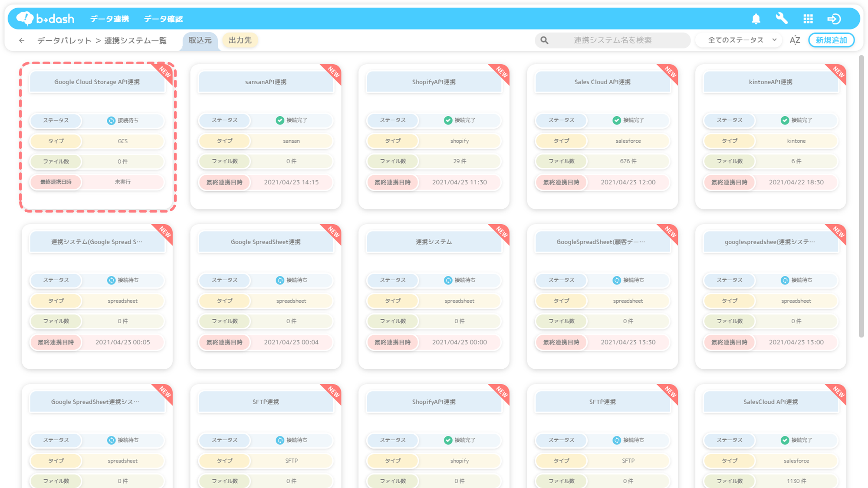The width and height of the screenshot is (868, 488).
Task: Open the 連携システム(Google Spread S… card title
Action: click(97, 242)
